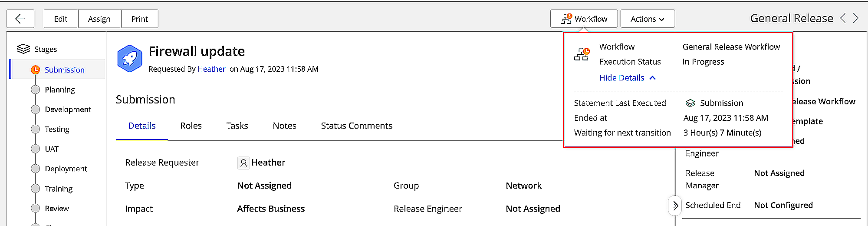Click the Firewall update rocket icon
868x226 pixels.
tap(130, 58)
